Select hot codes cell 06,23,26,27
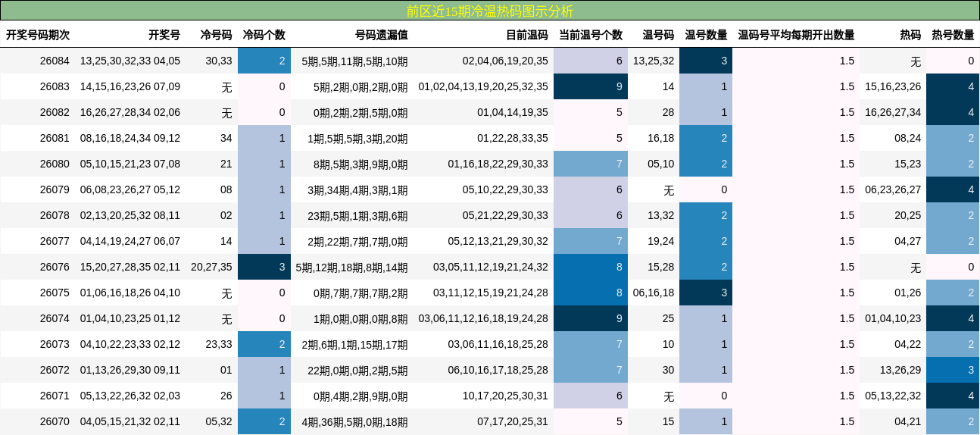 (x=893, y=189)
